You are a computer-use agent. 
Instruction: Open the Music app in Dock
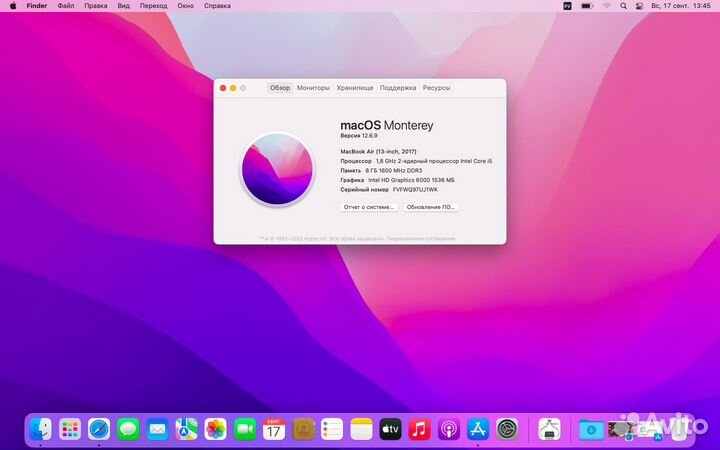pyautogui.click(x=420, y=429)
